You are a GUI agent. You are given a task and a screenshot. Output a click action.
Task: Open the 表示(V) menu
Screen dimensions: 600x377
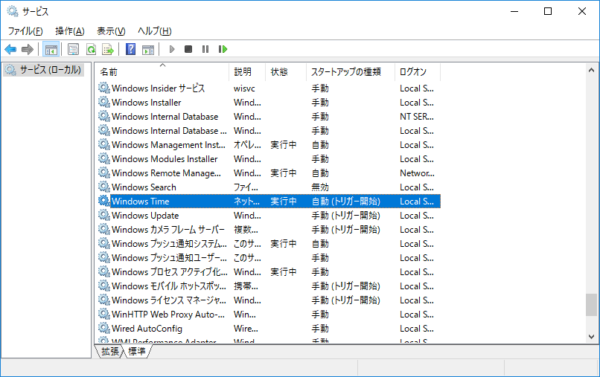tap(111, 31)
